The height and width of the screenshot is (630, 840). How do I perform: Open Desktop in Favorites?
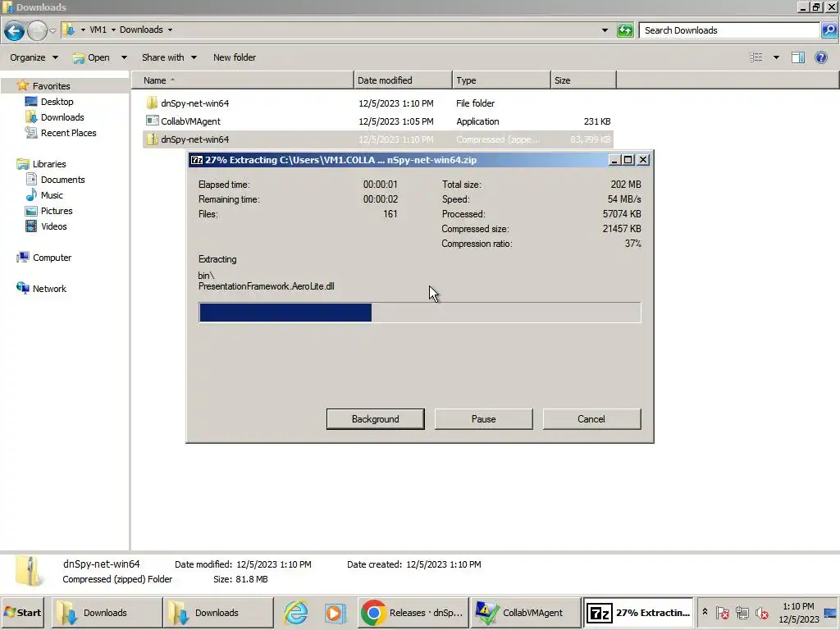pos(57,102)
